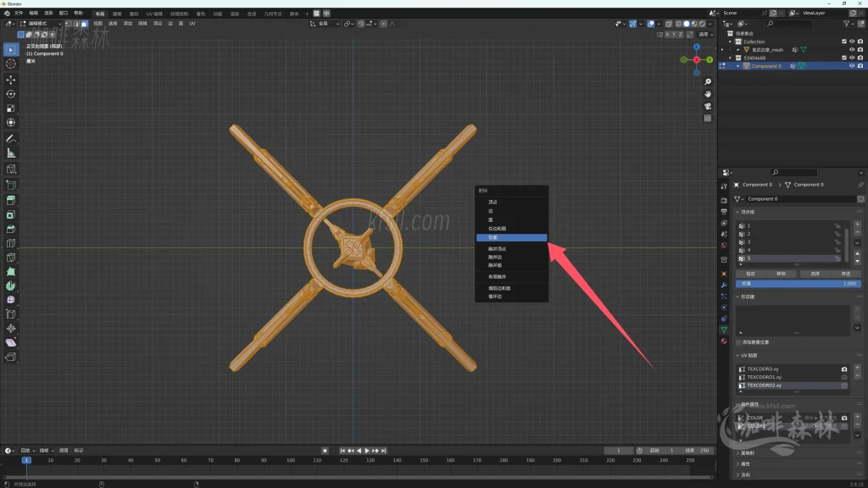Image resolution: width=868 pixels, height=488 pixels.
Task: Select the Move tool in left toolbar
Action: pos(11,79)
